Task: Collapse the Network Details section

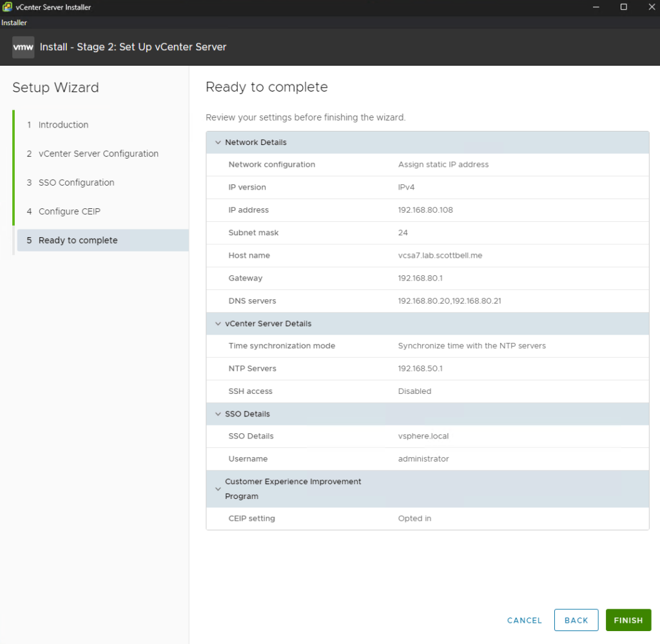Action: pos(218,142)
